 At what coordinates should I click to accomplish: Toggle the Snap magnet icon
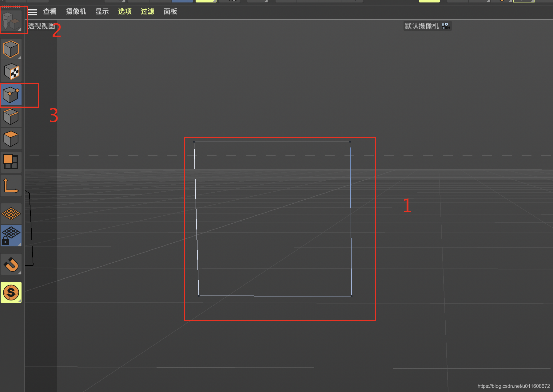pyautogui.click(x=11, y=264)
